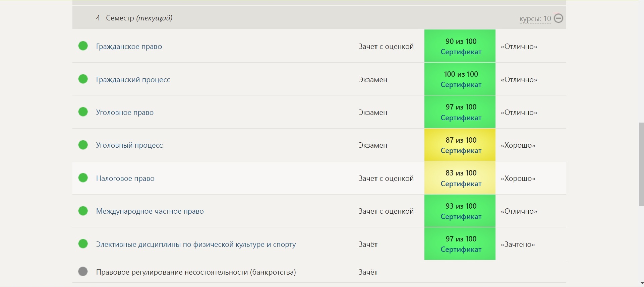Open the Международное частное право course
This screenshot has height=287, width=644.
coord(150,211)
